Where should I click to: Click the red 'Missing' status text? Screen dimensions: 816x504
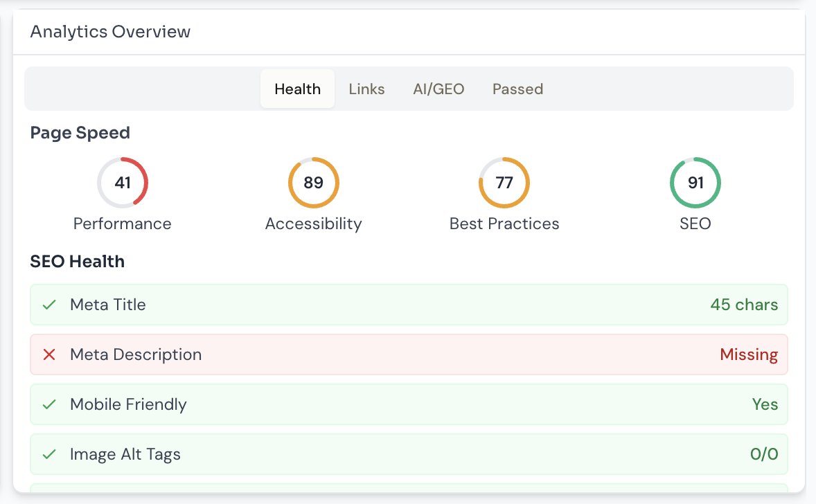coord(749,354)
